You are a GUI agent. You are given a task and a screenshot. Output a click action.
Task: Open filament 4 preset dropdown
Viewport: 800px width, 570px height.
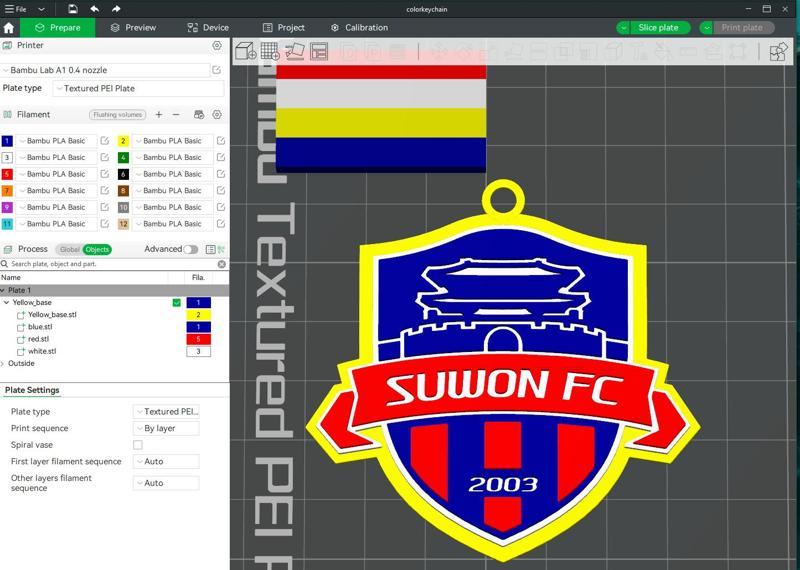pyautogui.click(x=172, y=157)
